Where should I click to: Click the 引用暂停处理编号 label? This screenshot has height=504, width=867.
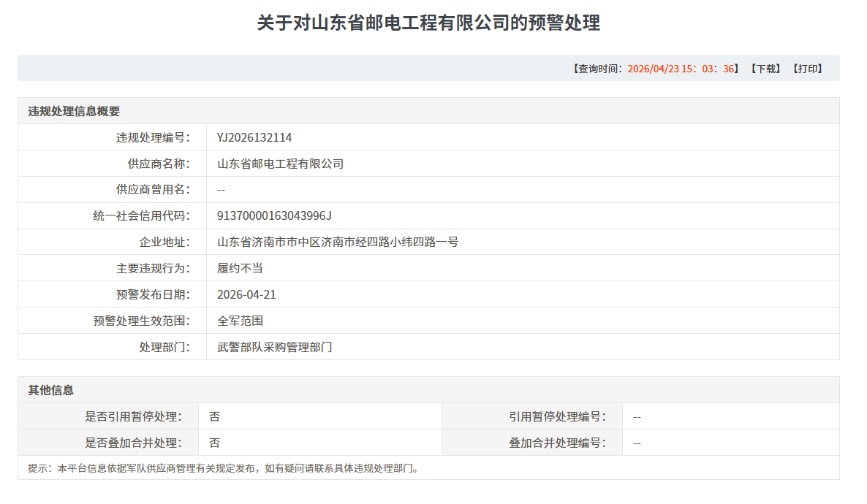tap(558, 416)
